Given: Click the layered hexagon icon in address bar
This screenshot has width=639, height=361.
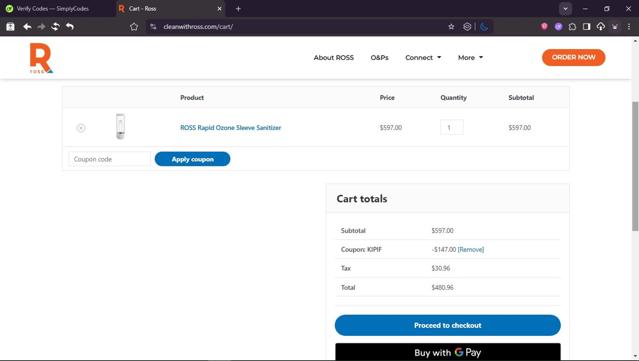Looking at the screenshot, I should [467, 26].
